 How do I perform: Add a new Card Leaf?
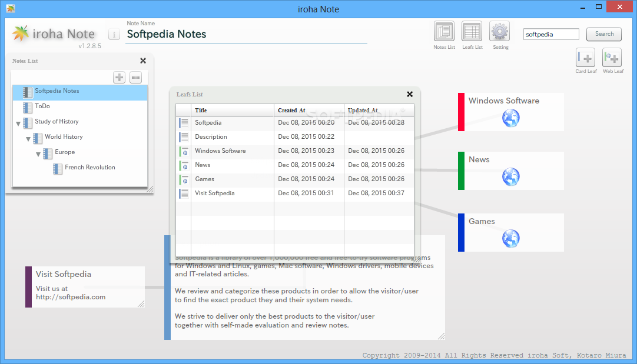pos(585,58)
